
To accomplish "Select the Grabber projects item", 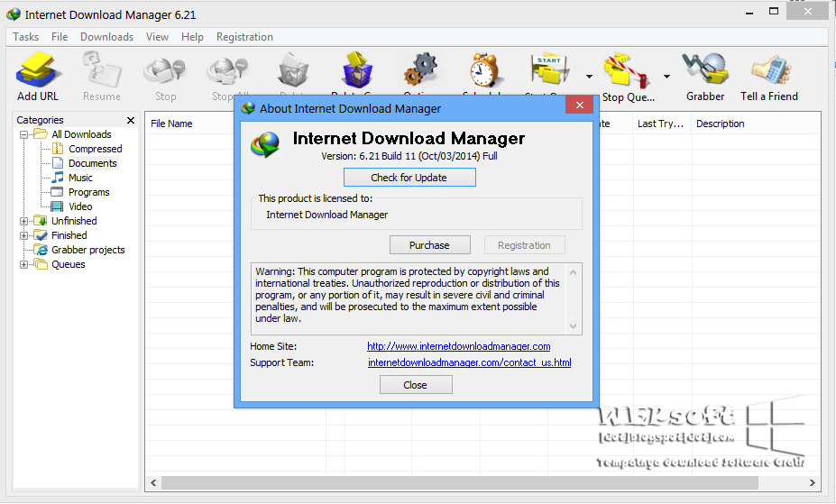I will [x=88, y=250].
